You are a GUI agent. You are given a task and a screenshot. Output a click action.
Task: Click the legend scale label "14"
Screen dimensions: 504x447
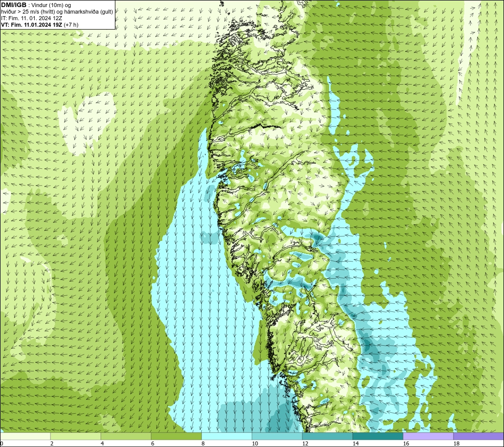pos(355,443)
